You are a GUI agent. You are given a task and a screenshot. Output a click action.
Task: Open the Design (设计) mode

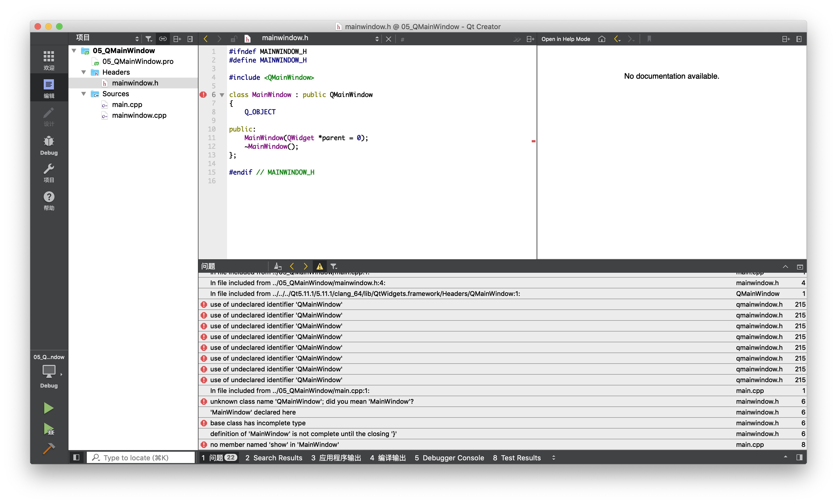click(x=49, y=116)
